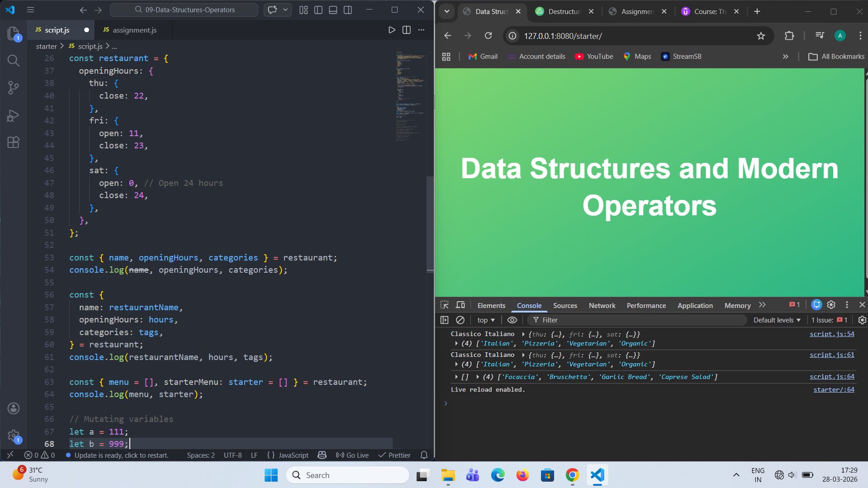This screenshot has width=868, height=488.
Task: Switch to the Network tab in DevTools
Action: coord(602,305)
